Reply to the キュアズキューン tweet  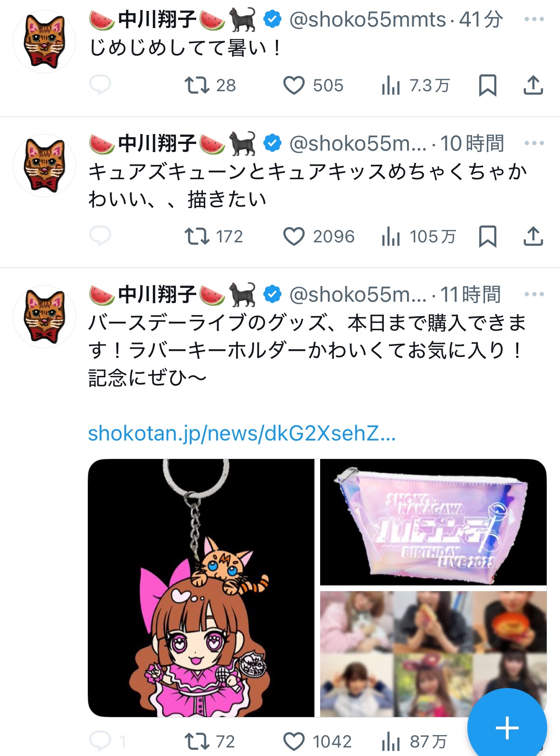coord(100,236)
